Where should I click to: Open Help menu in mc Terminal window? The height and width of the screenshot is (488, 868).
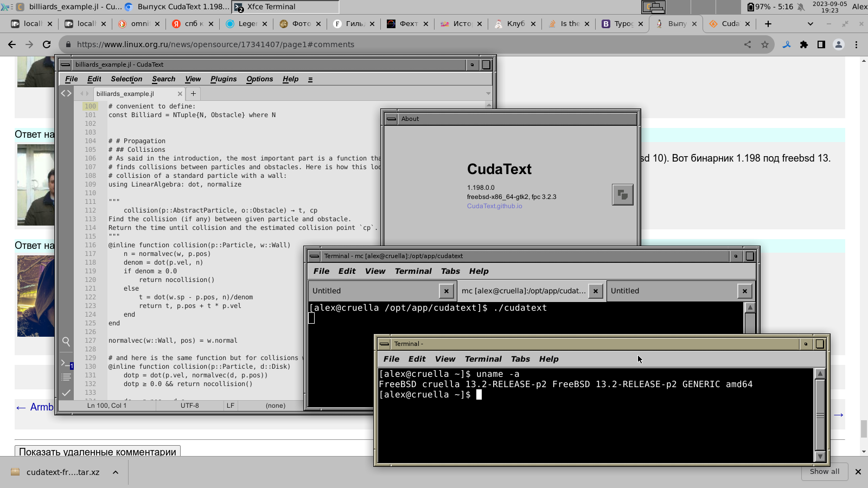pos(479,271)
